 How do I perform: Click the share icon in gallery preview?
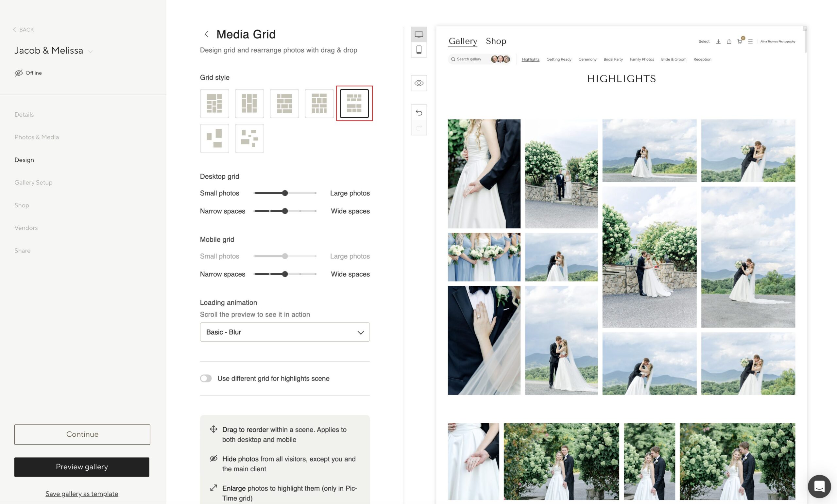coord(729,41)
